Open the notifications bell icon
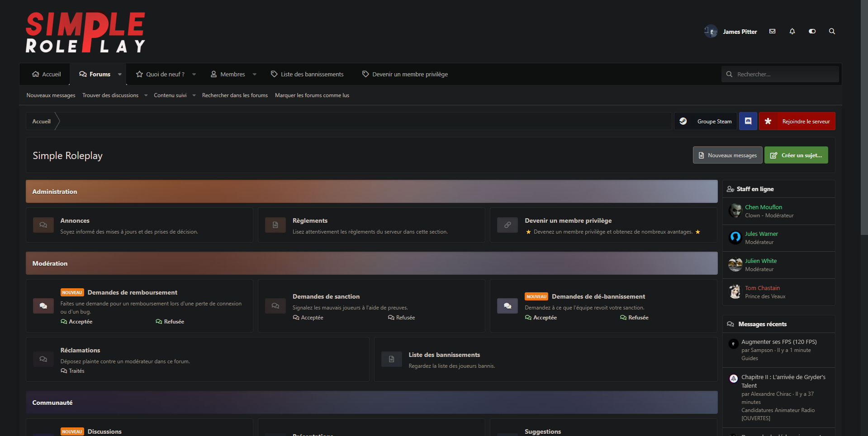The image size is (868, 436). tap(792, 32)
